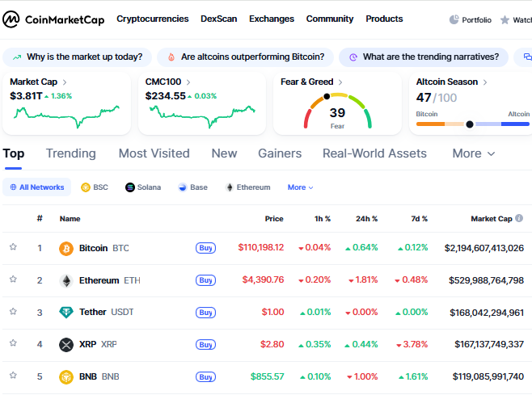Click the CMC100 sparkline chart
This screenshot has height=395, width=532.
(202, 116)
